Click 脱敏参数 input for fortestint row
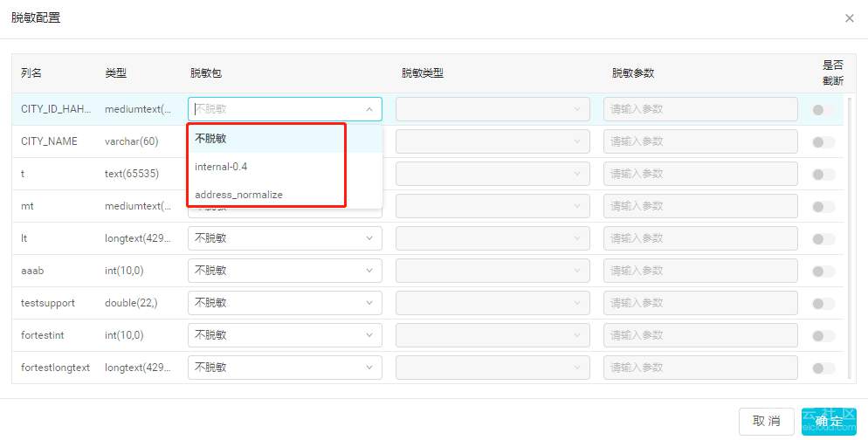Viewport: 868px width, 440px height. tap(700, 335)
